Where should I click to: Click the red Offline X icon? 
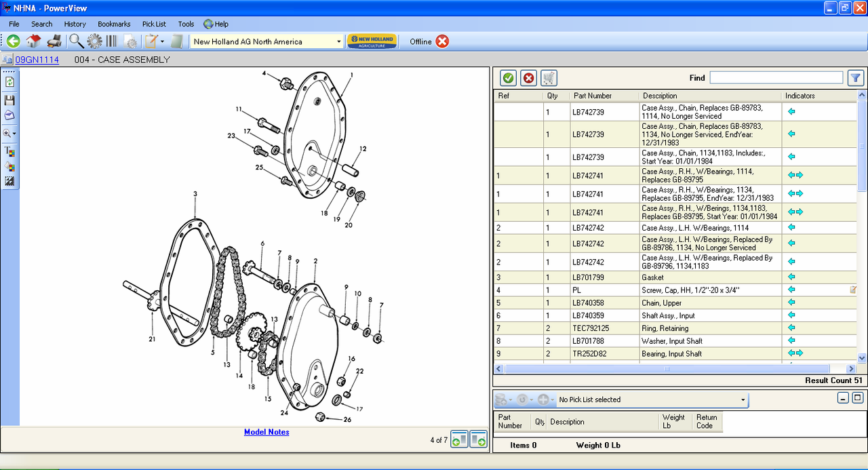(442, 41)
